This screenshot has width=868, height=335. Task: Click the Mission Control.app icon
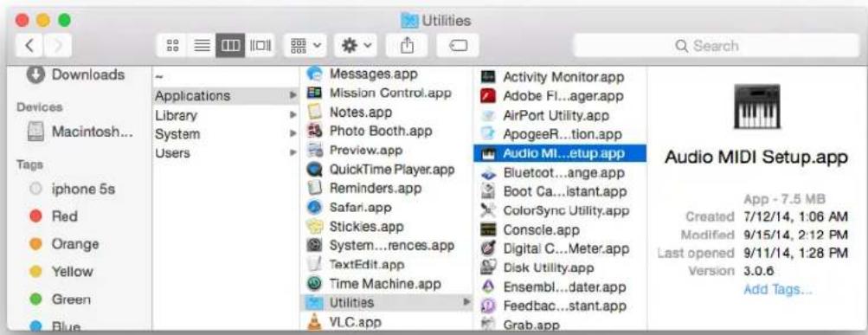click(314, 93)
